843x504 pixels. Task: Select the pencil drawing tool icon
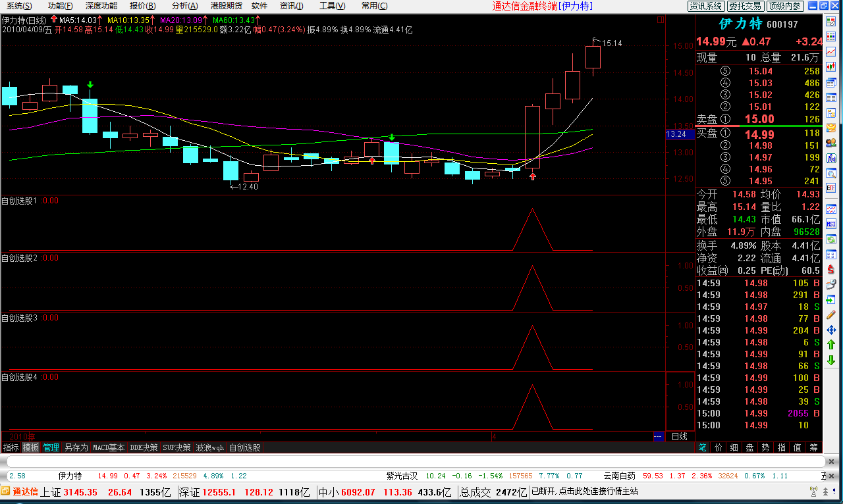pos(831,315)
